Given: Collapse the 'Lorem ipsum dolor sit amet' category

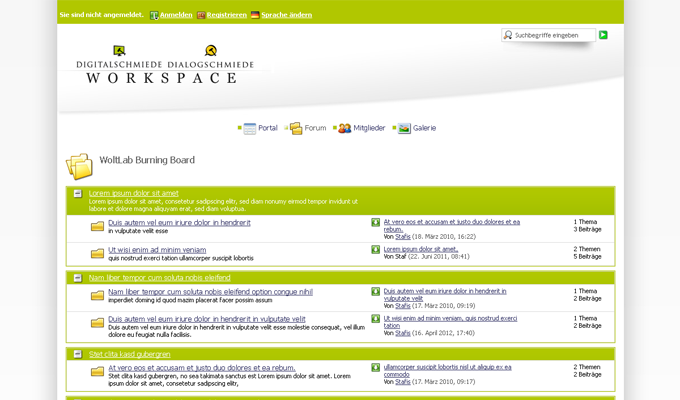Looking at the screenshot, I should click(x=78, y=193).
